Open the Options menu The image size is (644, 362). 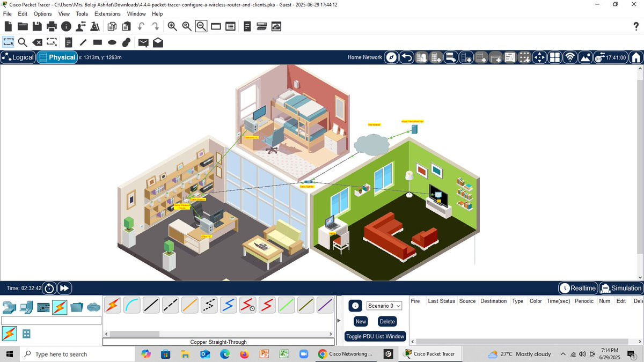[43, 14]
